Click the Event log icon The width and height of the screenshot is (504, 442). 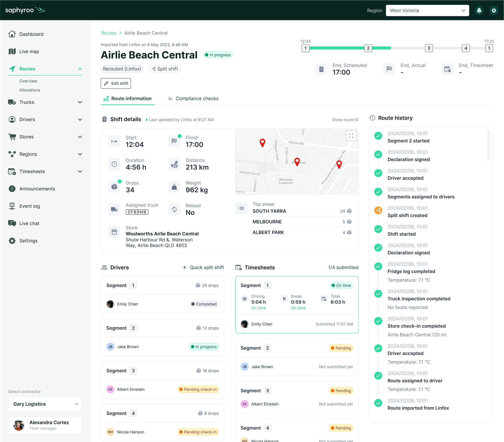pos(12,206)
